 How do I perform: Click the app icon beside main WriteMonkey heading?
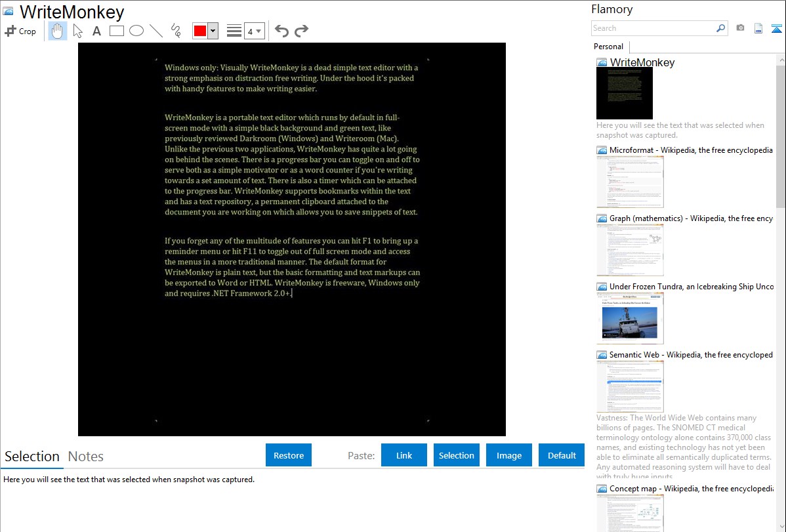[x=8, y=12]
